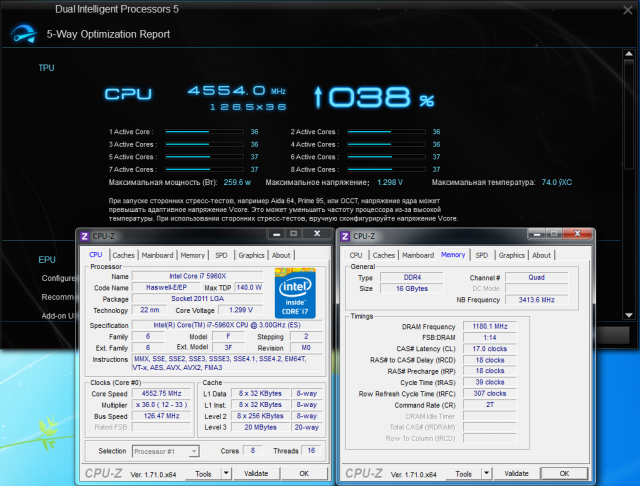Click the 5 Active Cores ratio bar
This screenshot has height=486, width=640.
pyautogui.click(x=204, y=157)
